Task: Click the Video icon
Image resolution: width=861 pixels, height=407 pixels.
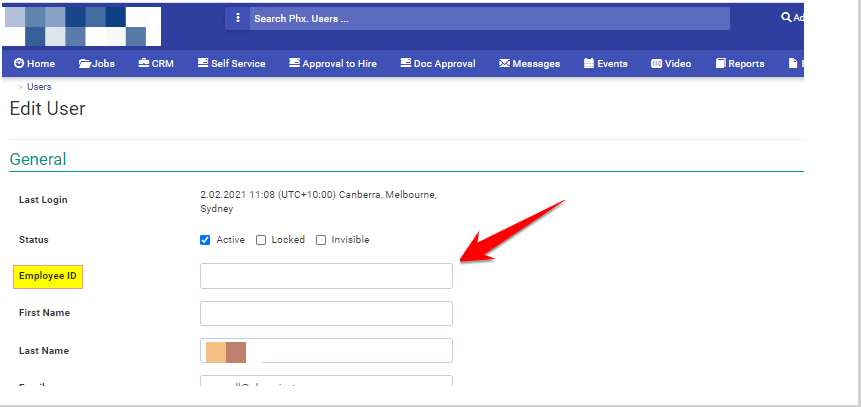Action: tap(657, 64)
